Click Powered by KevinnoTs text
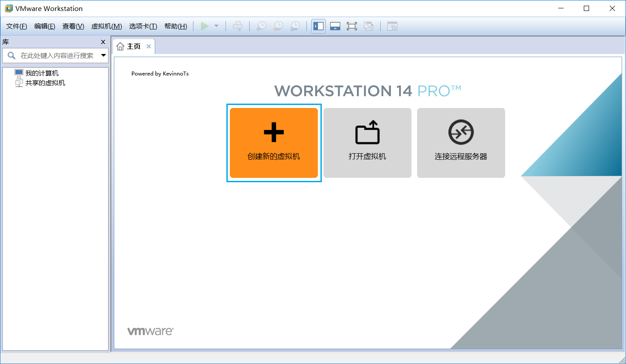This screenshot has width=626, height=364. pyautogui.click(x=160, y=74)
